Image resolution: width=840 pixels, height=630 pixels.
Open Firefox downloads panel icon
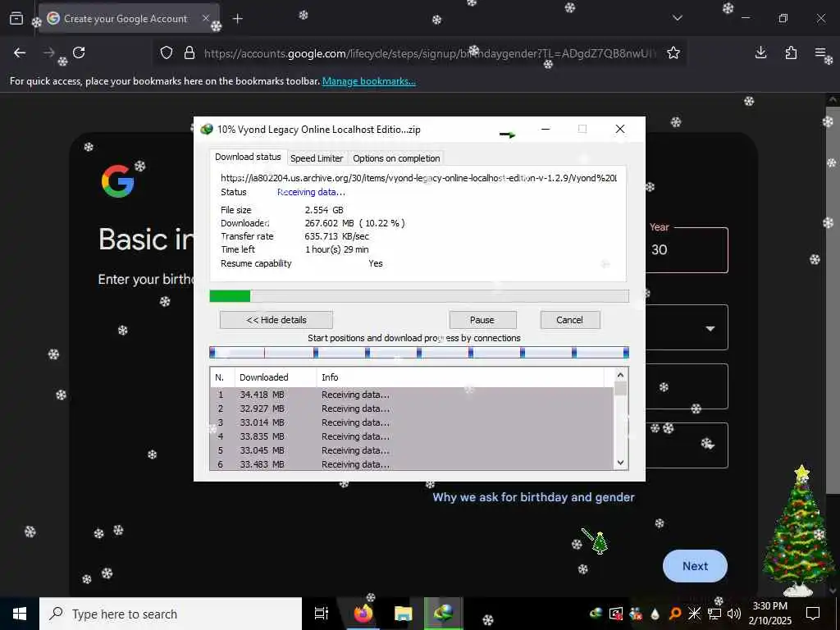pyautogui.click(x=760, y=52)
